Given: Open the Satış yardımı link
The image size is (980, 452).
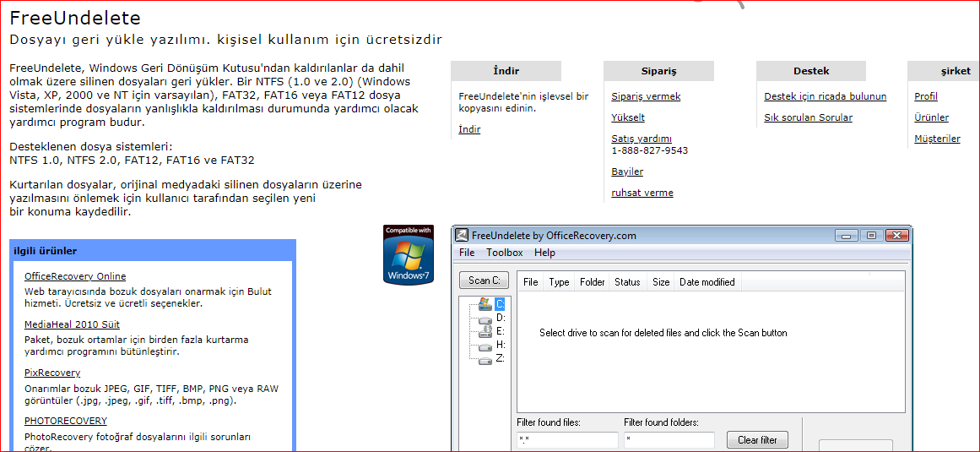Looking at the screenshot, I should click(x=642, y=139).
